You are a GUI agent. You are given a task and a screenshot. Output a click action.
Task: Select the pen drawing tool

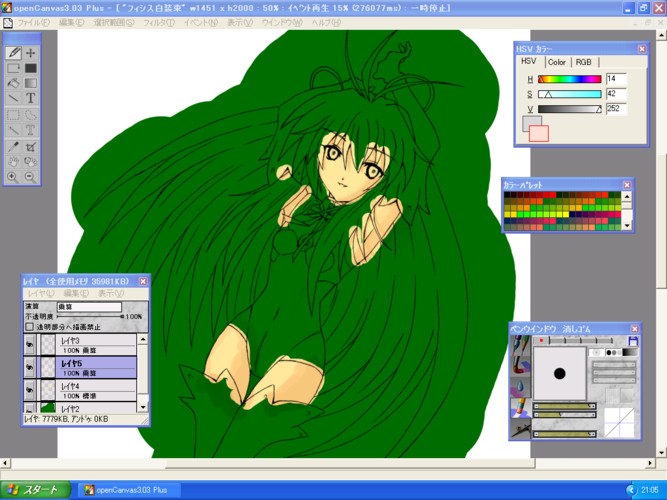(x=13, y=53)
